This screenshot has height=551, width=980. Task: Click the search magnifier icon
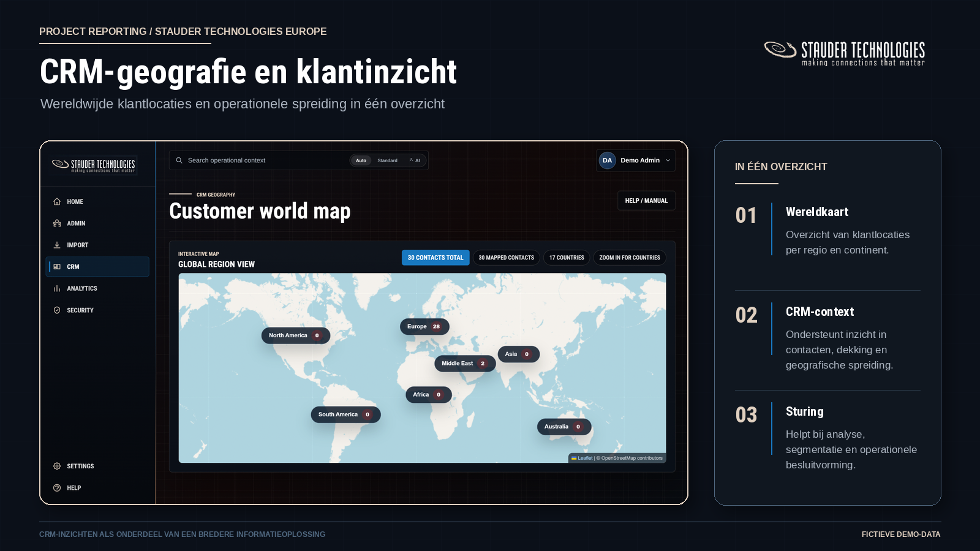click(x=179, y=160)
